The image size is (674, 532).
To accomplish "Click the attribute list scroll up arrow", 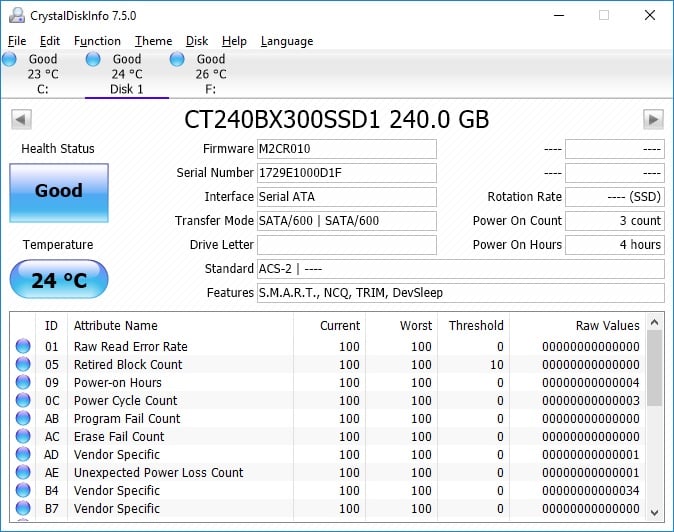I will point(655,322).
